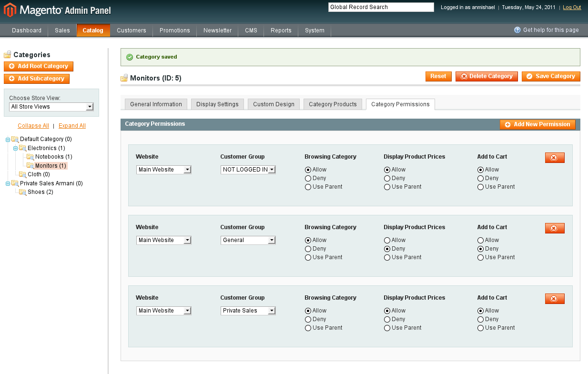Click the Expand All link
The height and width of the screenshot is (374, 588).
click(72, 126)
